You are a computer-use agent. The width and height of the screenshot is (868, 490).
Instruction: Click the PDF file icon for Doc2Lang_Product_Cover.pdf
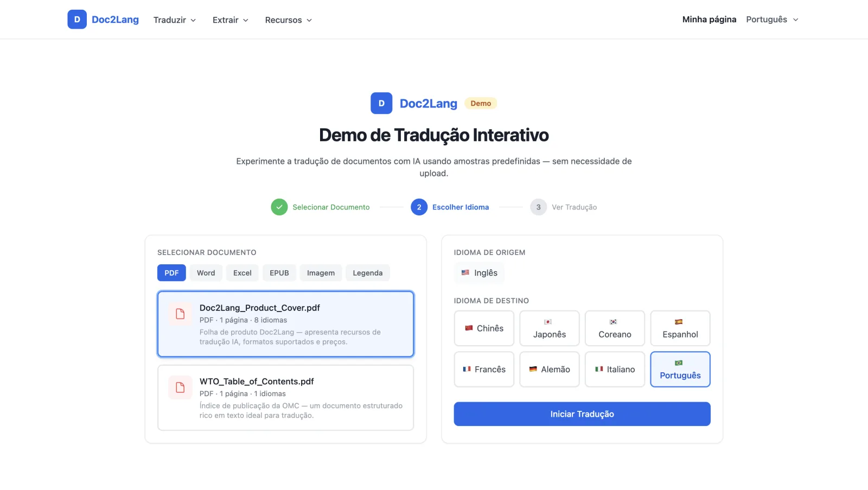[x=180, y=314]
